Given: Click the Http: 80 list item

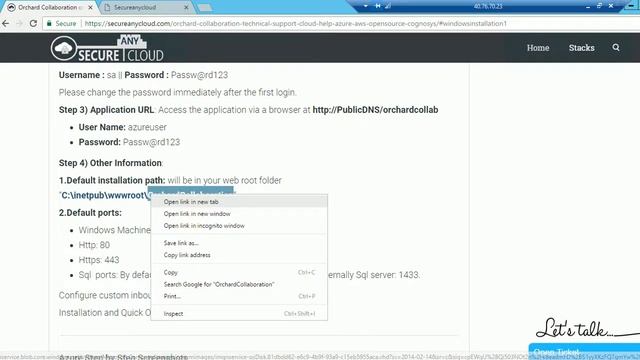Looking at the screenshot, I should (x=94, y=245).
